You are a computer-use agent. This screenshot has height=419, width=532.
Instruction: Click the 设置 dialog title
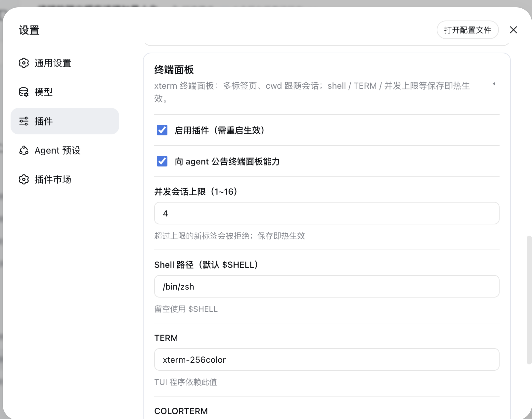(29, 30)
